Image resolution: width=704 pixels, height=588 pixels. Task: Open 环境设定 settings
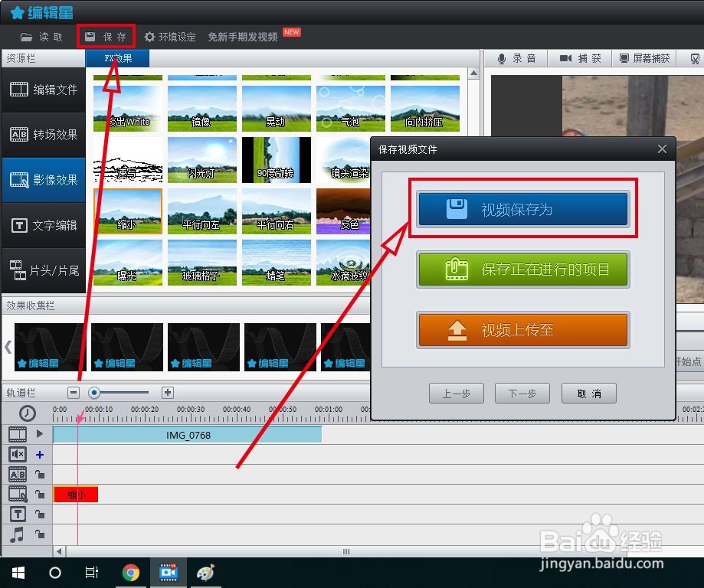coord(170,37)
